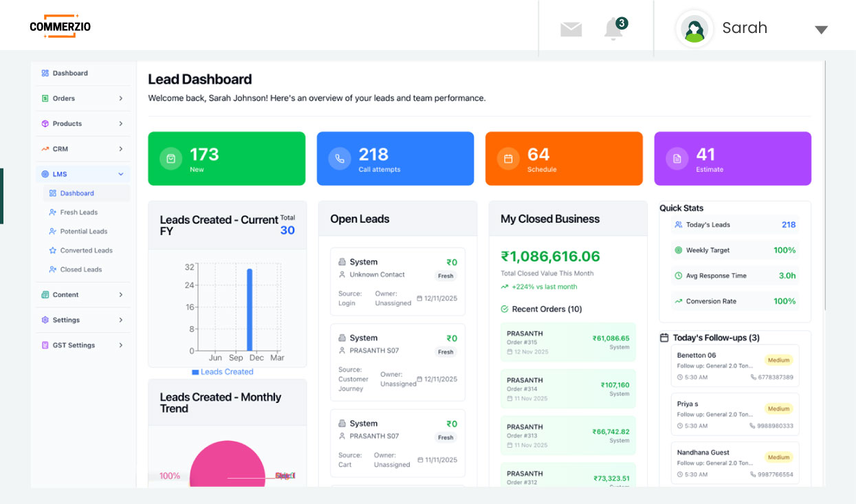Toggle the Leads Created chart legend
Image resolution: width=856 pixels, height=504 pixels.
(x=222, y=372)
